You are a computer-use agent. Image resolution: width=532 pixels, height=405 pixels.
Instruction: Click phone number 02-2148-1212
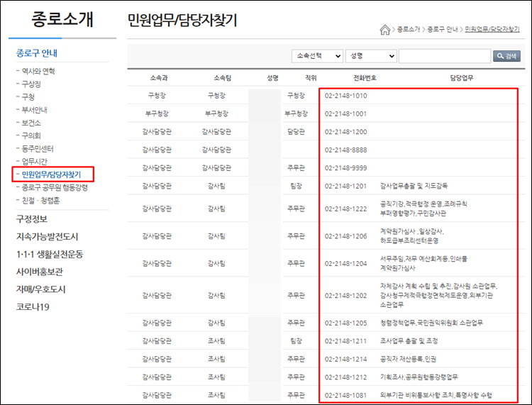click(345, 377)
